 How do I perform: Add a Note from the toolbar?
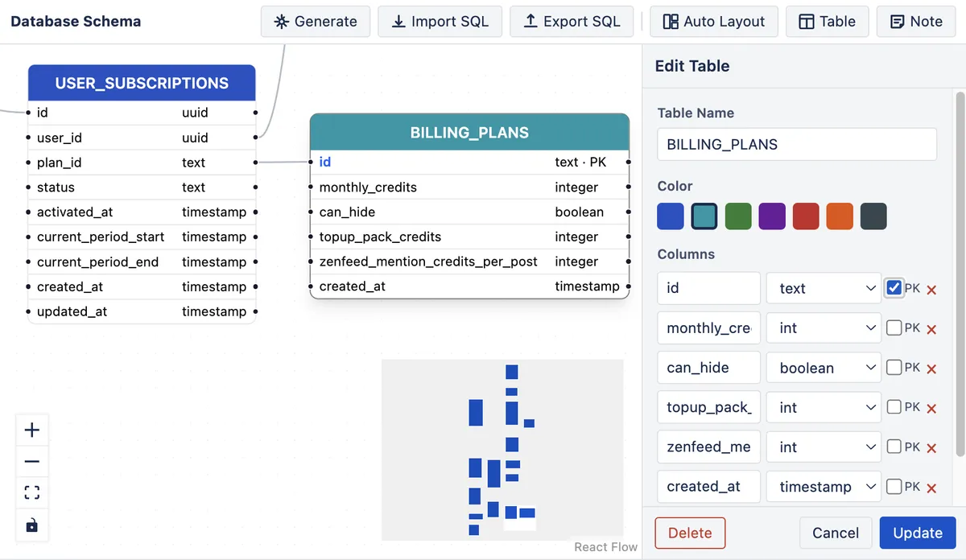(916, 22)
